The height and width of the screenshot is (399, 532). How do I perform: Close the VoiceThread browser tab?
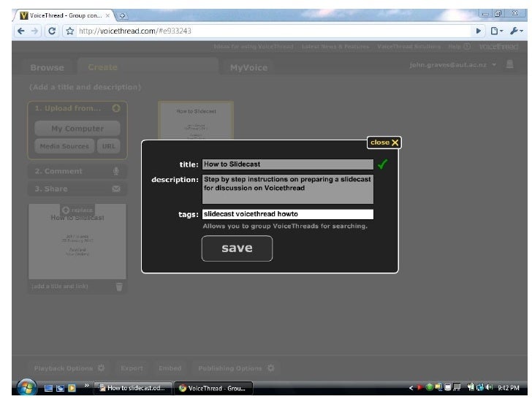107,15
